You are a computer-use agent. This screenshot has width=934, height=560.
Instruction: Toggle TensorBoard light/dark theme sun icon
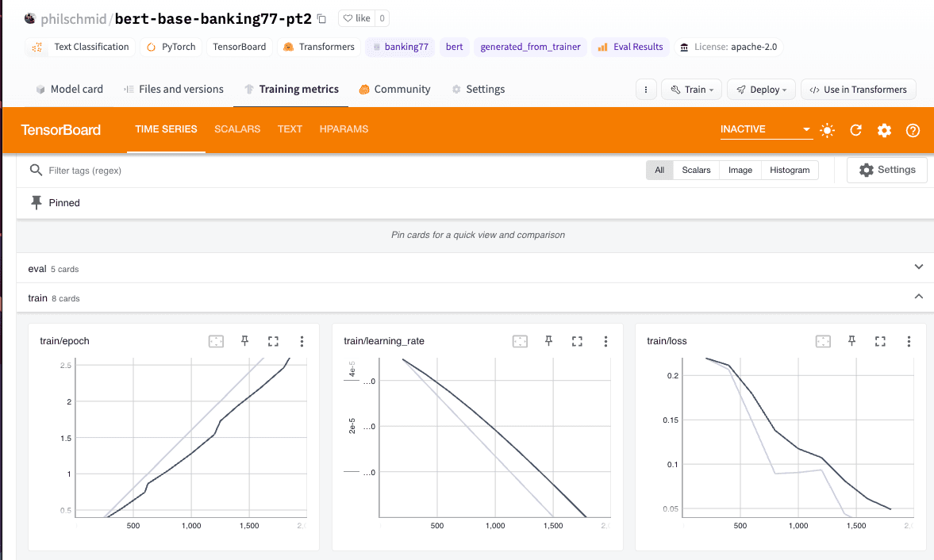click(x=827, y=130)
